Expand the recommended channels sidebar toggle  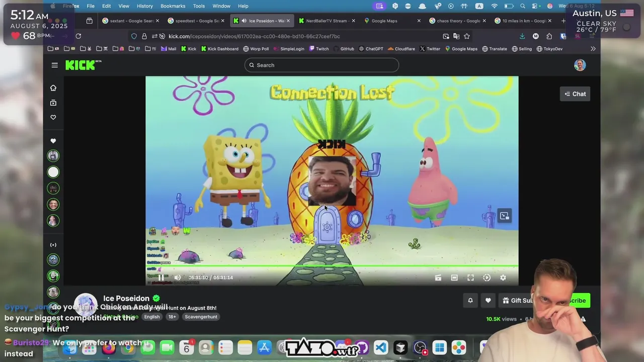[x=53, y=245]
